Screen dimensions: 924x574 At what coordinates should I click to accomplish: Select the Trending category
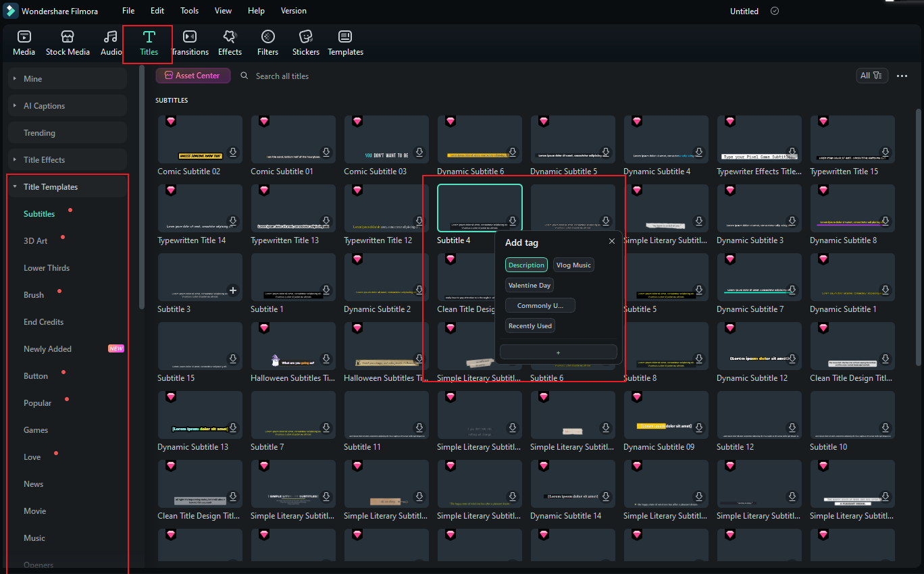tap(67, 132)
